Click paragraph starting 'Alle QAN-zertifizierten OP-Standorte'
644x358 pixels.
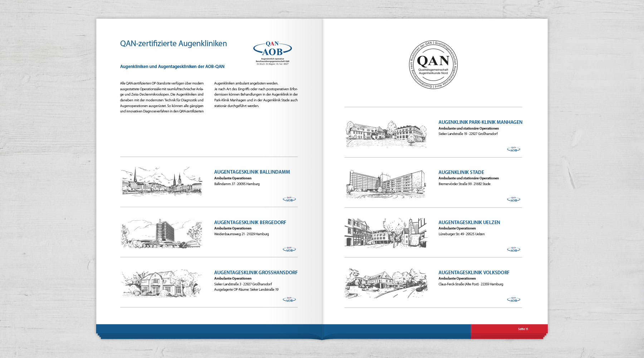162,97
